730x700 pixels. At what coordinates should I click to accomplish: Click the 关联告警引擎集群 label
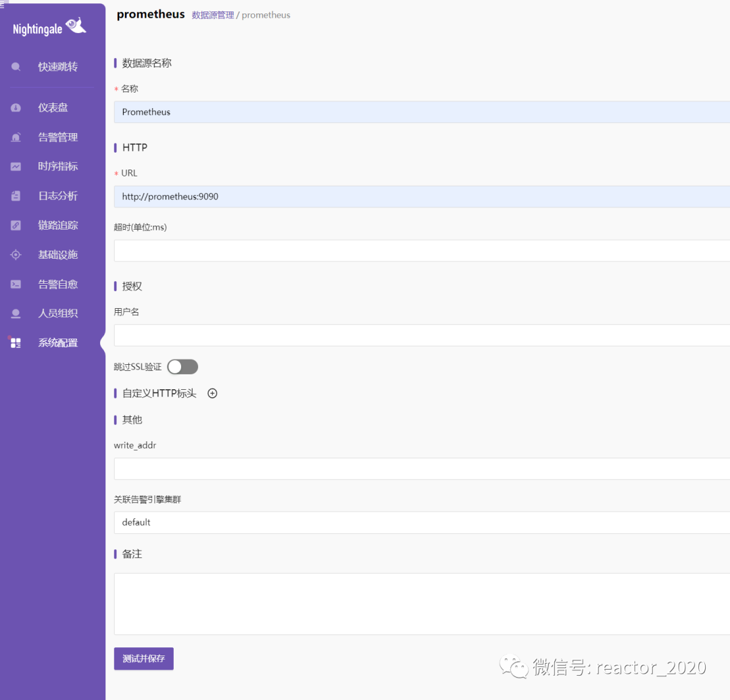click(x=147, y=499)
